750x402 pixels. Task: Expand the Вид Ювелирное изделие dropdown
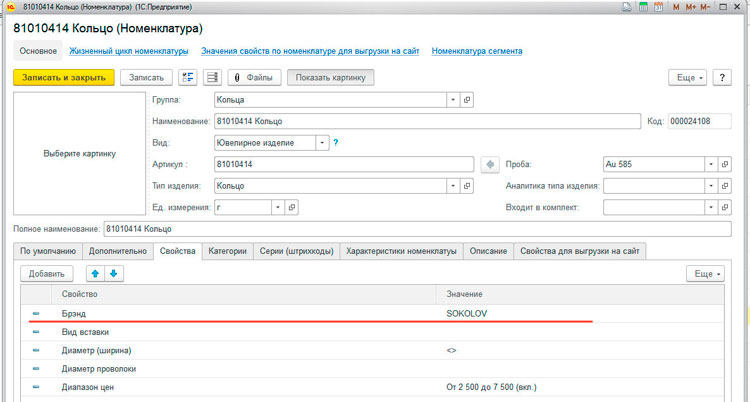coord(322,143)
